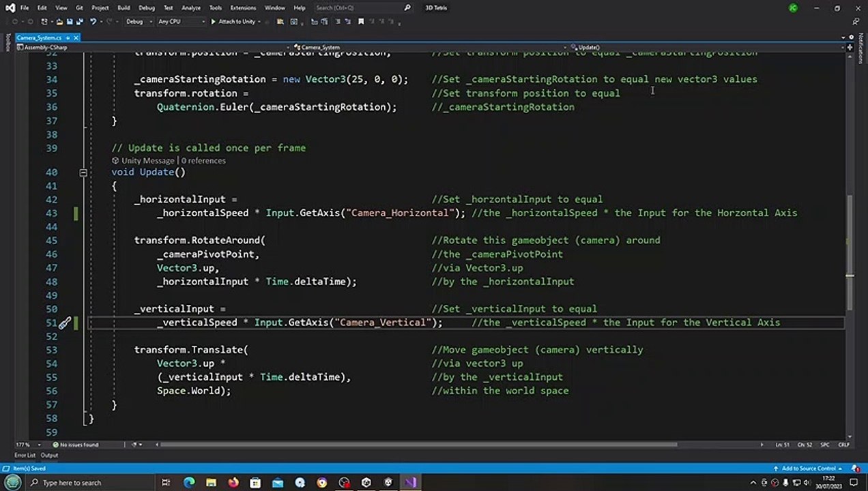
Task: Open File Explorer from the taskbar
Action: (x=211, y=483)
